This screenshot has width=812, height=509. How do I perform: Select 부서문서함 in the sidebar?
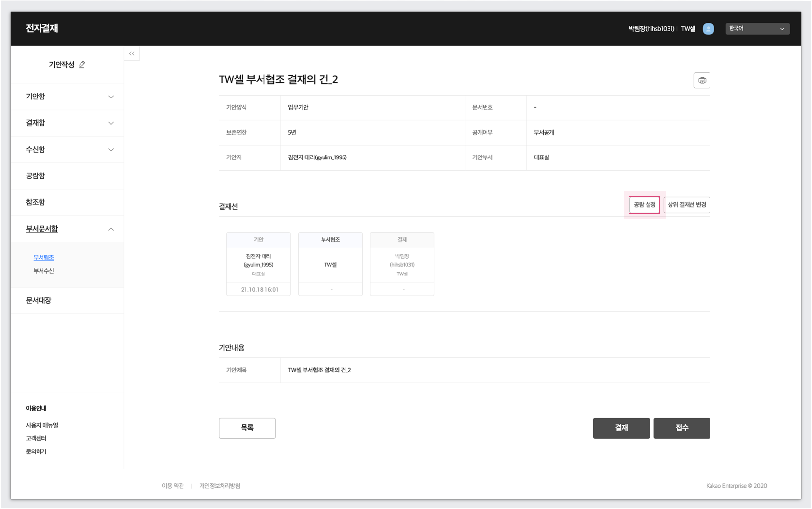[42, 228]
